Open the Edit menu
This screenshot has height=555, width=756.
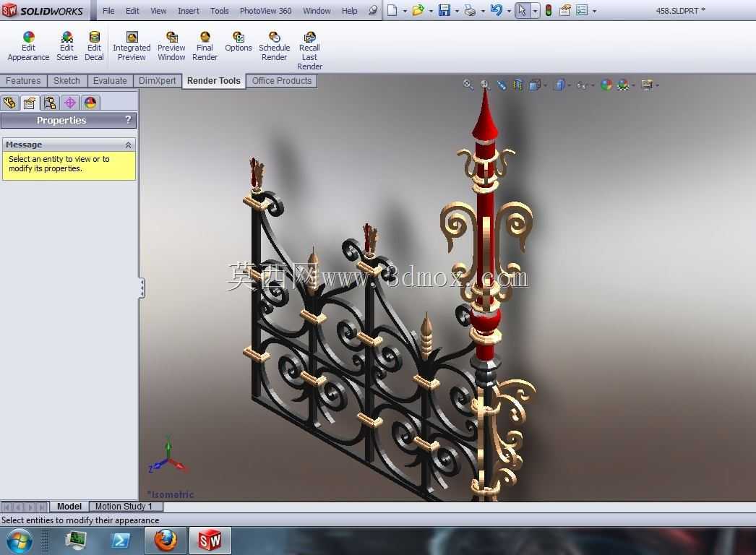(132, 11)
